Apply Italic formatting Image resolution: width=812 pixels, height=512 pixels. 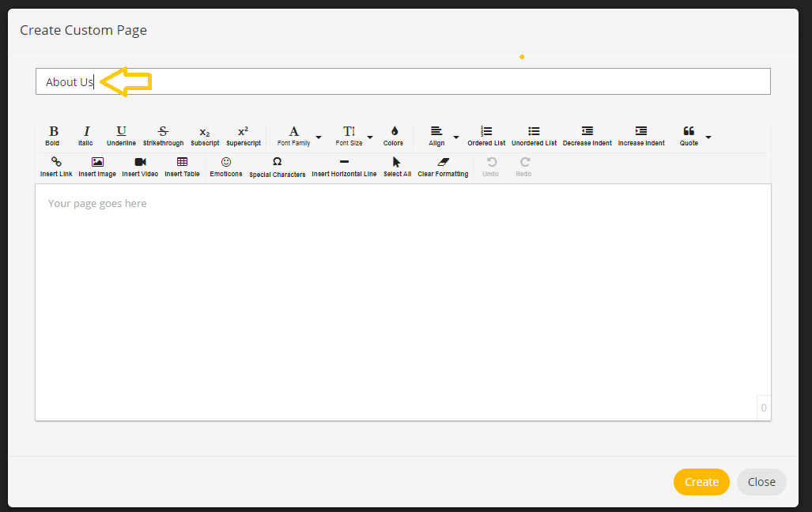[86, 136]
